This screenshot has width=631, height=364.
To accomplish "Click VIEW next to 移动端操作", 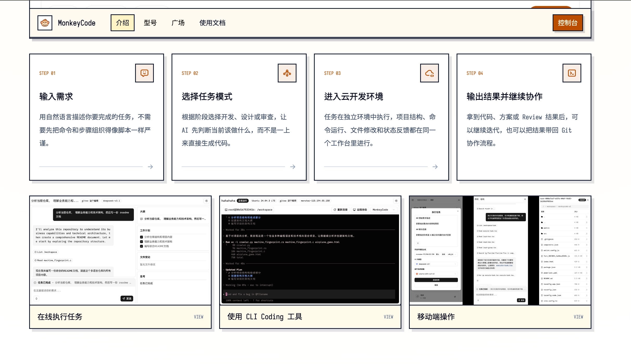I will pos(578,317).
